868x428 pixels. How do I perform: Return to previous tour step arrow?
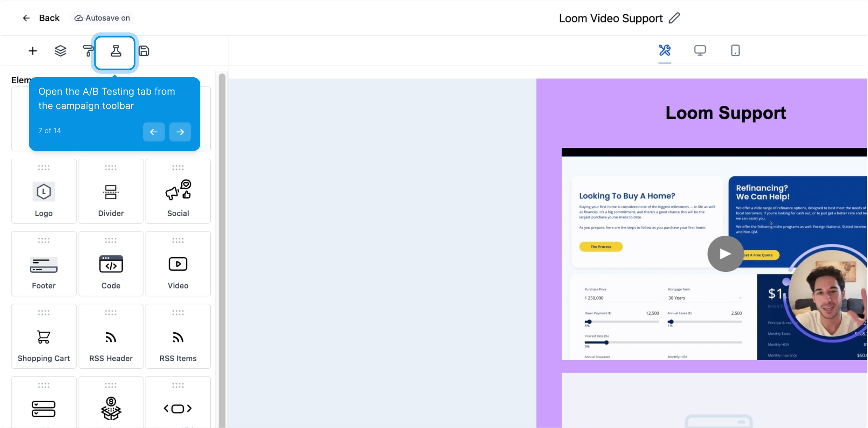tap(154, 132)
